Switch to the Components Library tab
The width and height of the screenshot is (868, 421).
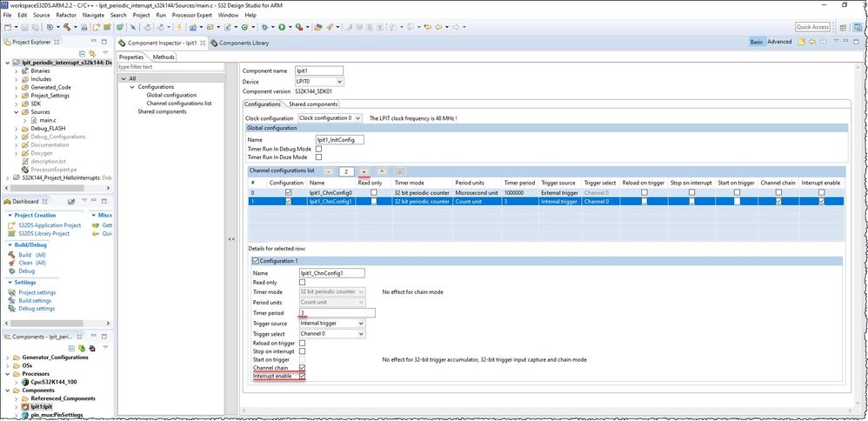(240, 43)
